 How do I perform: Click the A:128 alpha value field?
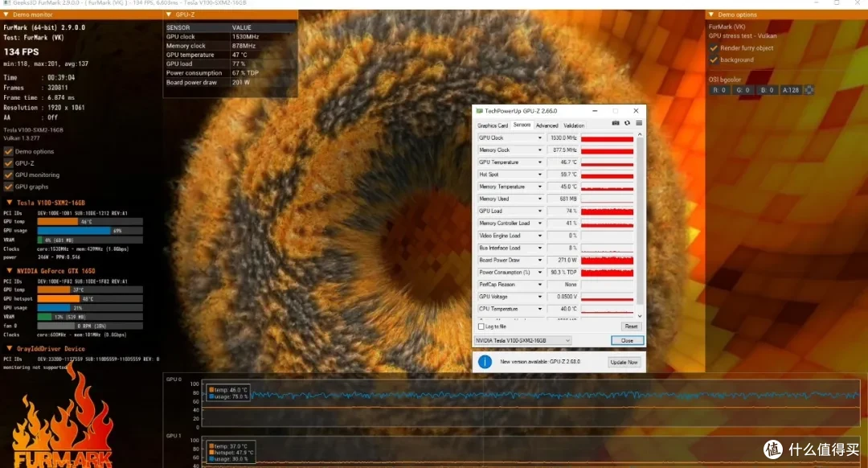791,90
